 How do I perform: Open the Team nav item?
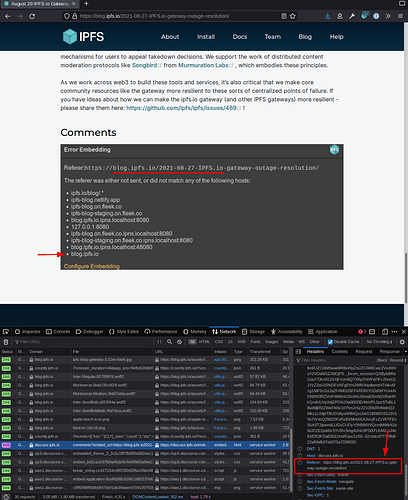pyautogui.click(x=273, y=37)
